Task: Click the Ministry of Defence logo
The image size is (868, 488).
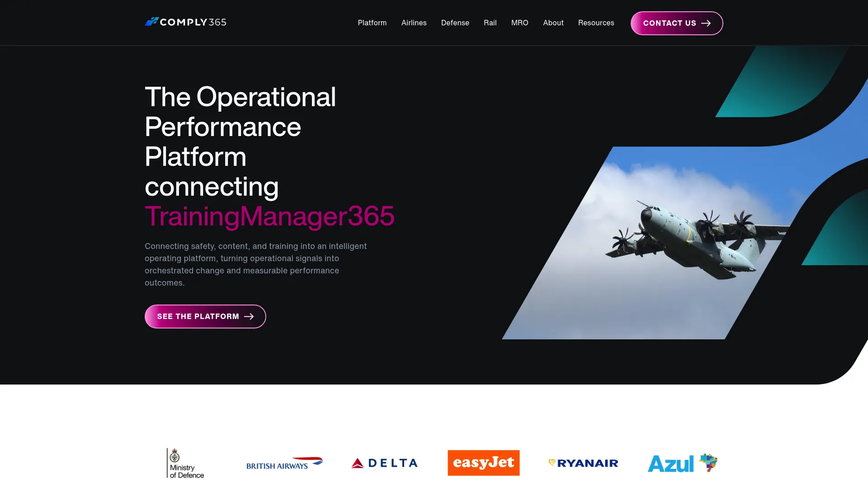Action: point(185,463)
